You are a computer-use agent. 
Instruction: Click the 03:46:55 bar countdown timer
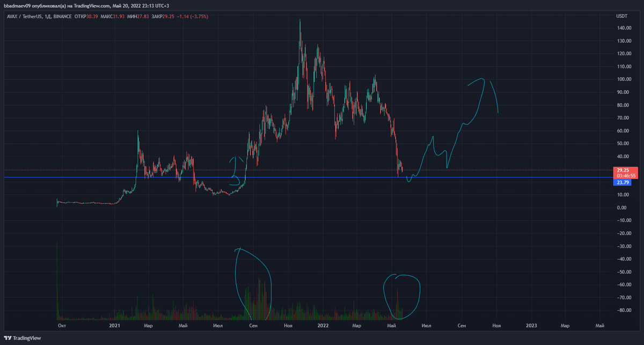tap(626, 175)
